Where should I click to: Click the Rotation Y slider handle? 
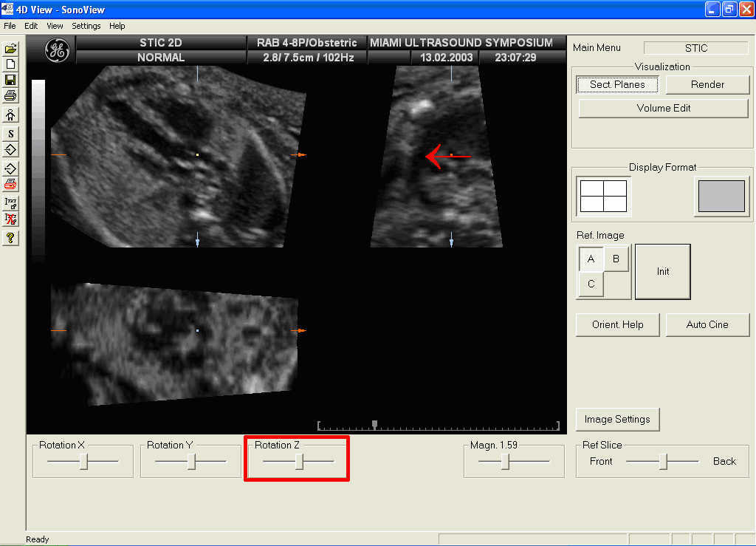(x=192, y=462)
